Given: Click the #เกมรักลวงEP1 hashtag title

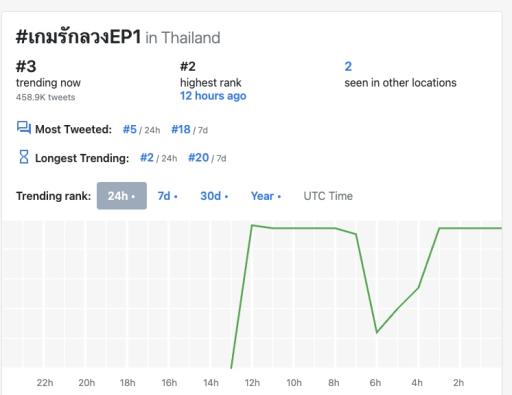Looking at the screenshot, I should pyautogui.click(x=79, y=37).
